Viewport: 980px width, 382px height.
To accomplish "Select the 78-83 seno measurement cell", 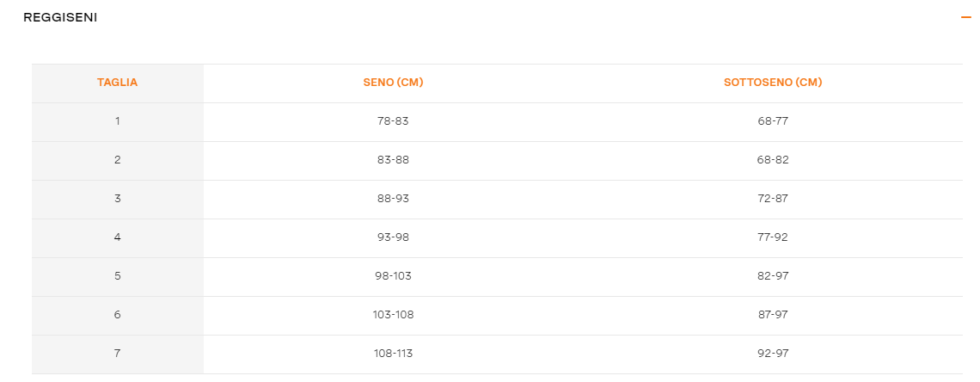I will pyautogui.click(x=393, y=121).
